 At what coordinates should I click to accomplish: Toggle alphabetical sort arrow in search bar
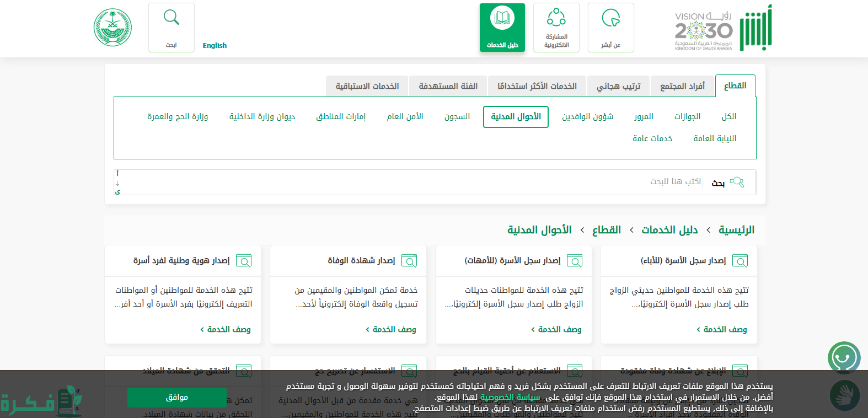coord(117,183)
